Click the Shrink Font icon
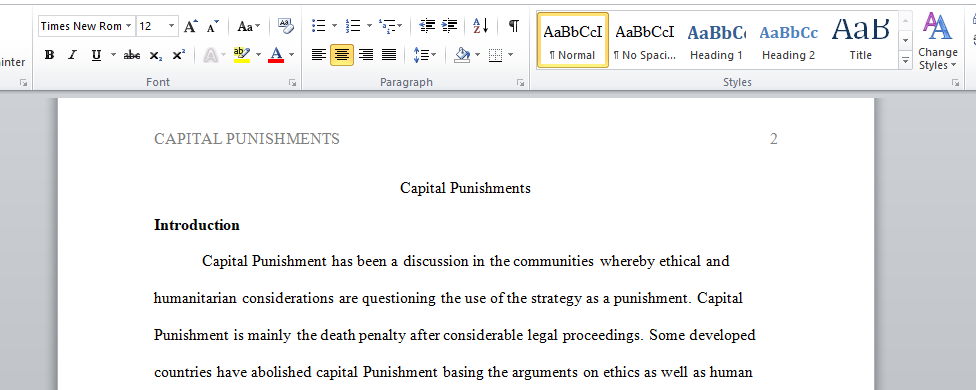 [x=213, y=26]
